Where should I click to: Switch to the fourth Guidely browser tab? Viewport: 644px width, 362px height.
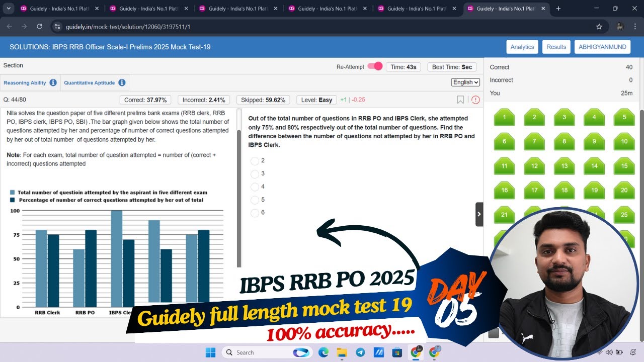(328, 9)
